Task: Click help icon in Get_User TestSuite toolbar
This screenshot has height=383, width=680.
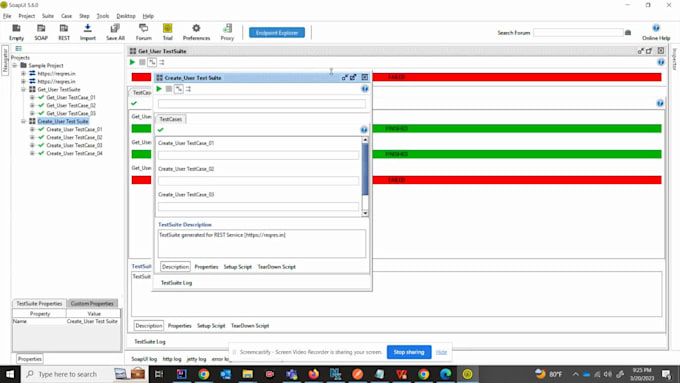Action: pos(660,62)
